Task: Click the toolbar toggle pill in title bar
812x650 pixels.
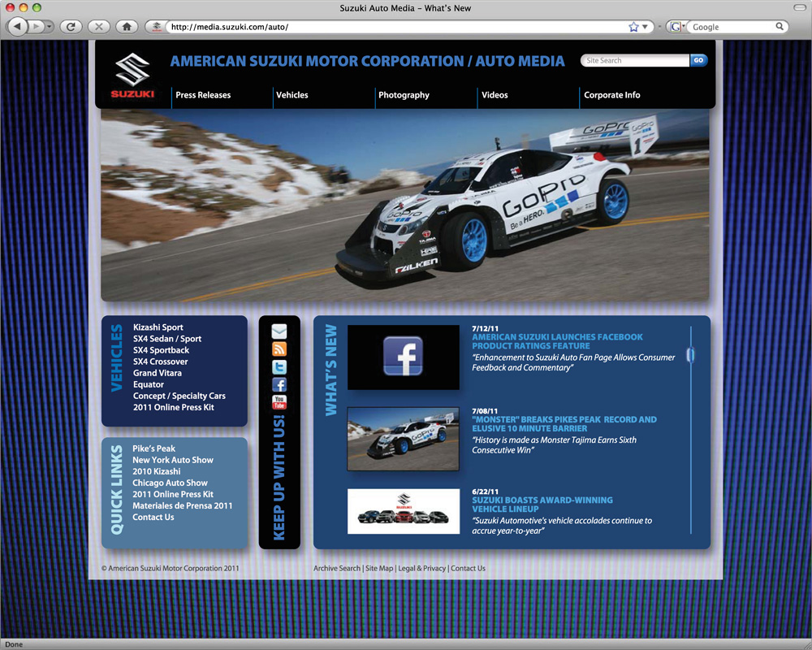Action: pyautogui.click(x=800, y=8)
